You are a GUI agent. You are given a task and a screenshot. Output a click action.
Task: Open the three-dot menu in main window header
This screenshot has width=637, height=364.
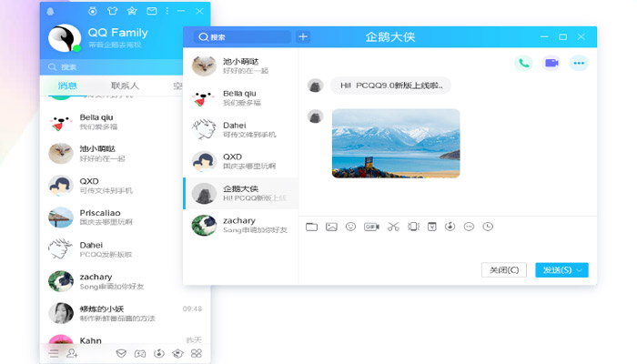click(x=167, y=11)
